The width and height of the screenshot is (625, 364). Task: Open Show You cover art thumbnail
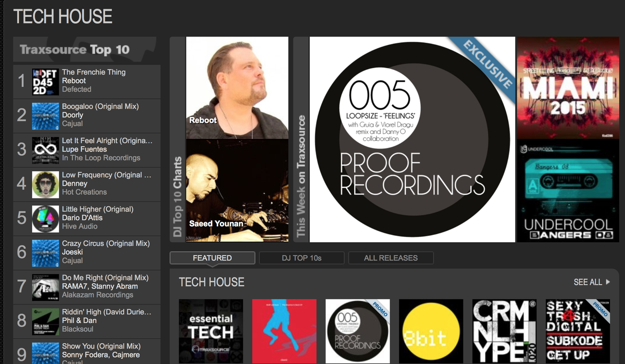(45, 353)
